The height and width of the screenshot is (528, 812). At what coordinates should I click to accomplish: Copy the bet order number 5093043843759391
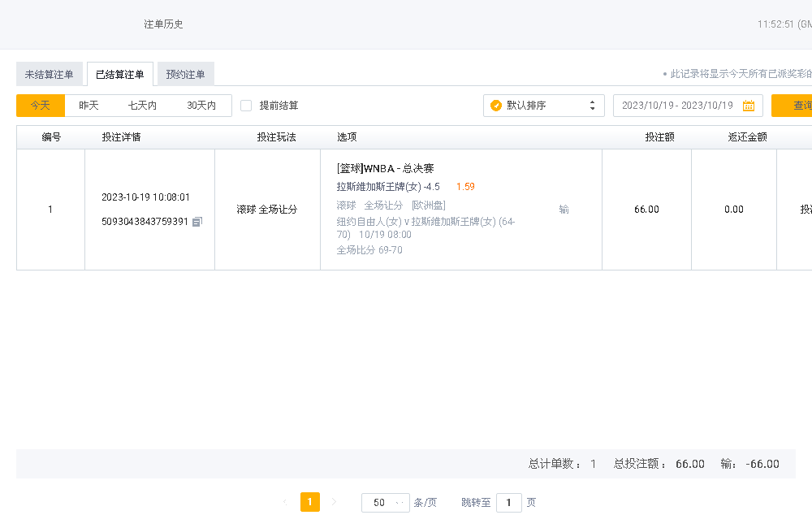click(197, 222)
